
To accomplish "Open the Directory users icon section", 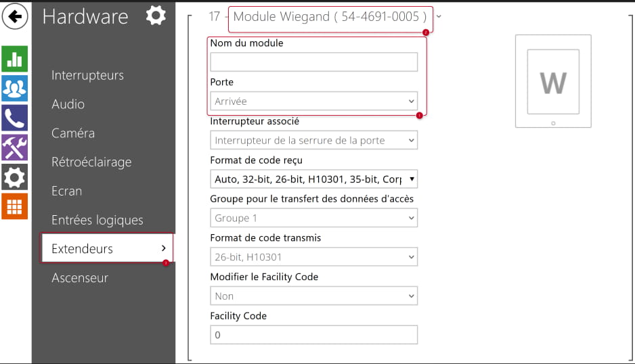I will (15, 88).
